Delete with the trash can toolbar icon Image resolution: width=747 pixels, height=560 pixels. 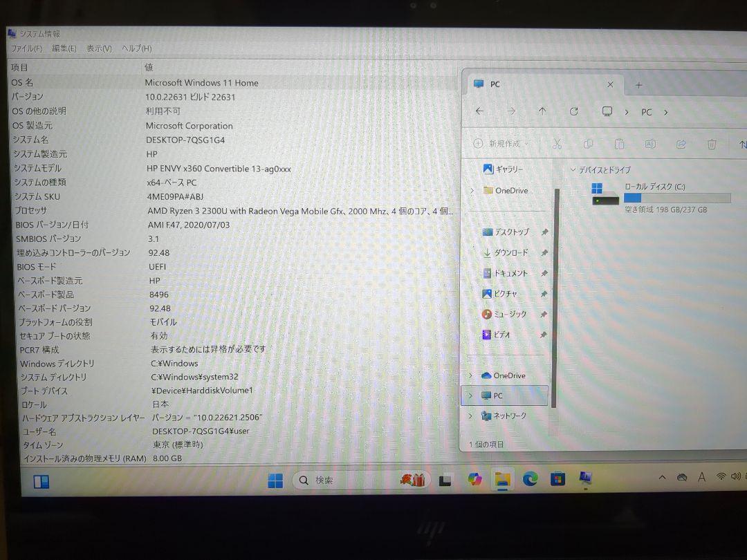712,144
